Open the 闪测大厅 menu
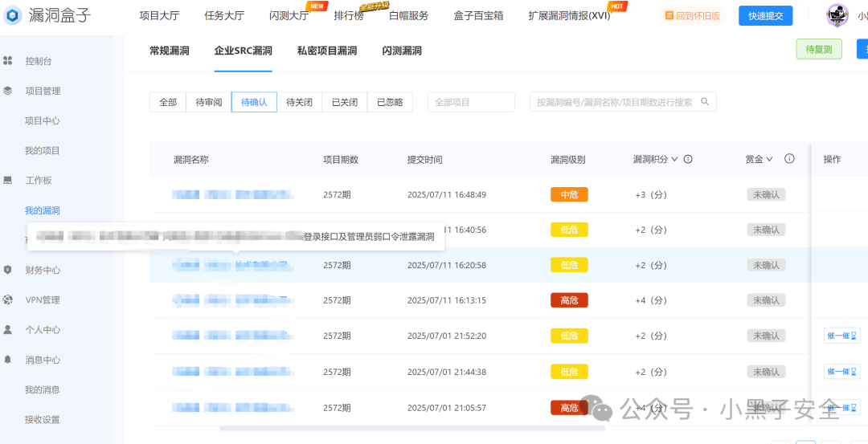 pos(289,15)
